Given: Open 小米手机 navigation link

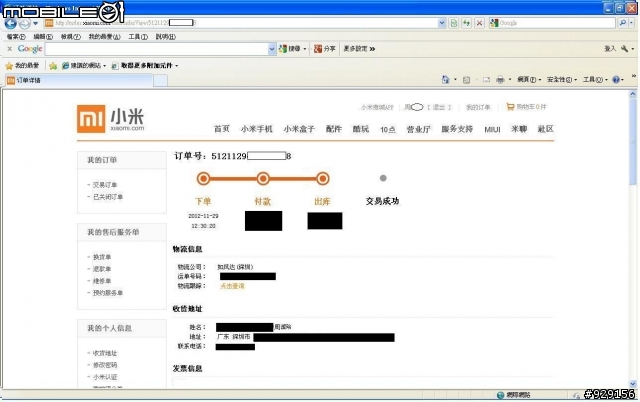Looking at the screenshot, I should (x=256, y=129).
